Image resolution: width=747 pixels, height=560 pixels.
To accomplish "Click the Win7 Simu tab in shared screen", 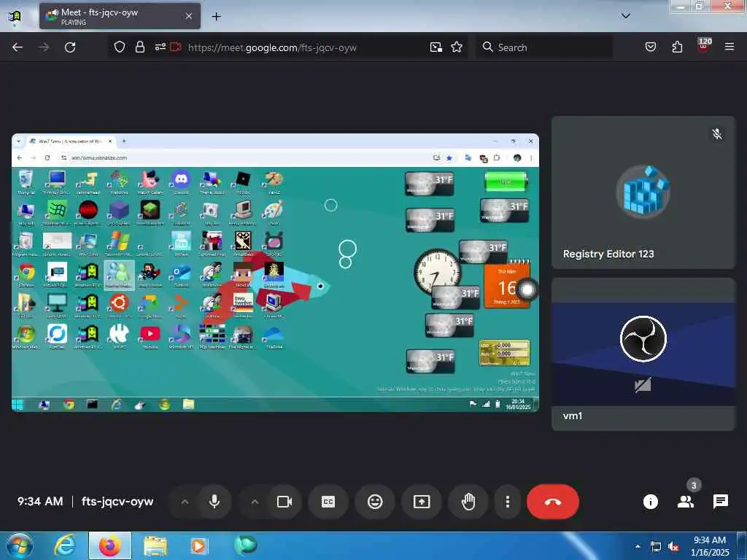I will 71,141.
